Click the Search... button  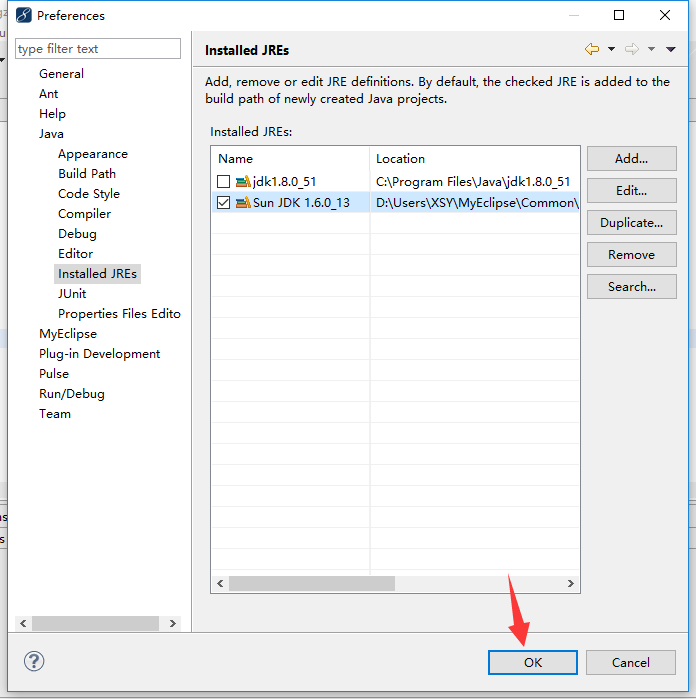tap(631, 287)
